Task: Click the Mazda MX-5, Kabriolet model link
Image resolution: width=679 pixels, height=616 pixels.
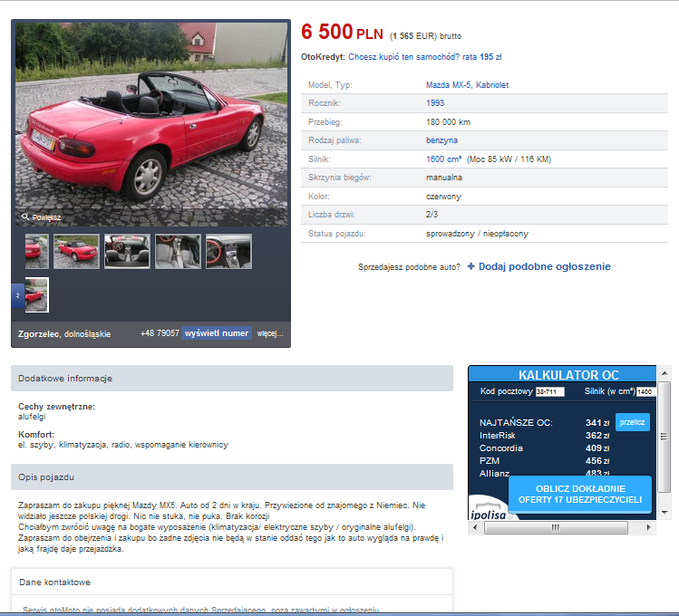Action: coord(467,85)
